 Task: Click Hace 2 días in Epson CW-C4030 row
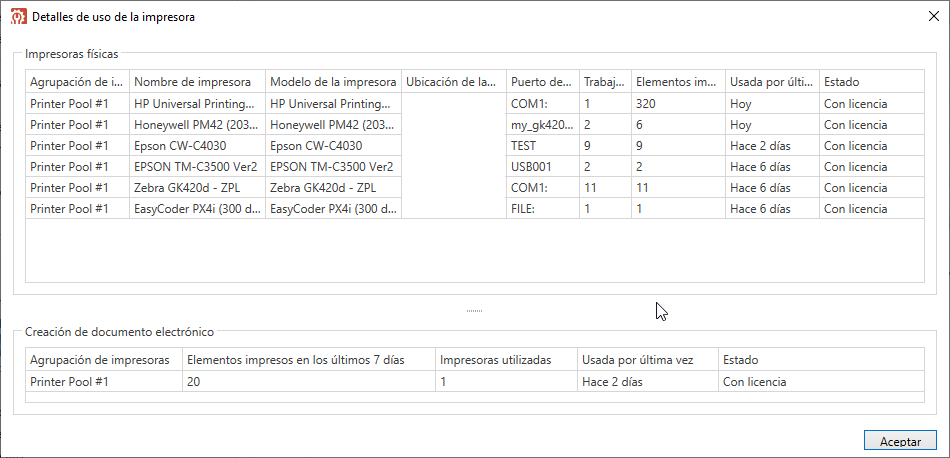tap(772, 146)
